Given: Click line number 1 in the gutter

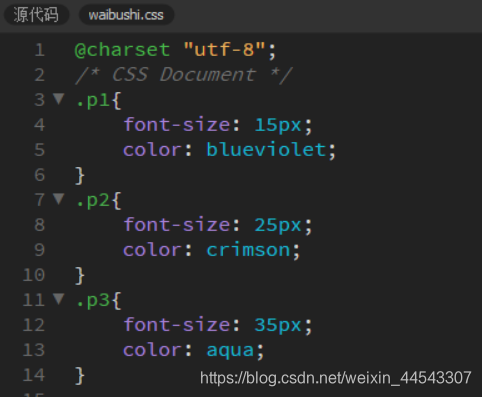Looking at the screenshot, I should [x=40, y=50].
